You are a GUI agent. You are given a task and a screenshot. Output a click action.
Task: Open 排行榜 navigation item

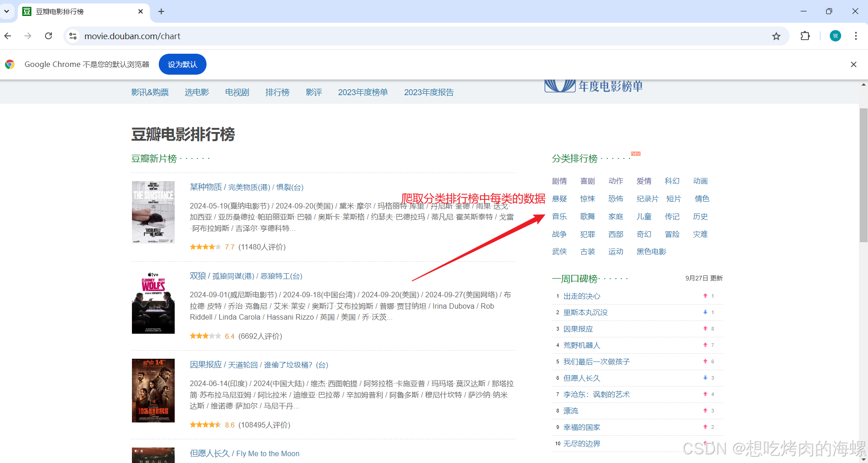[x=278, y=92]
